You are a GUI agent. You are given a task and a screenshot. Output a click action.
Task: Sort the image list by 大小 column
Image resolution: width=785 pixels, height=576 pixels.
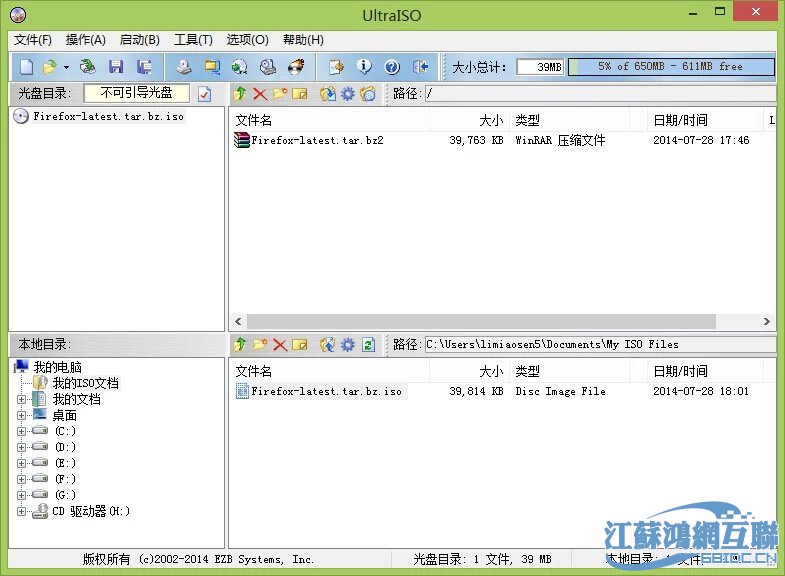point(469,121)
